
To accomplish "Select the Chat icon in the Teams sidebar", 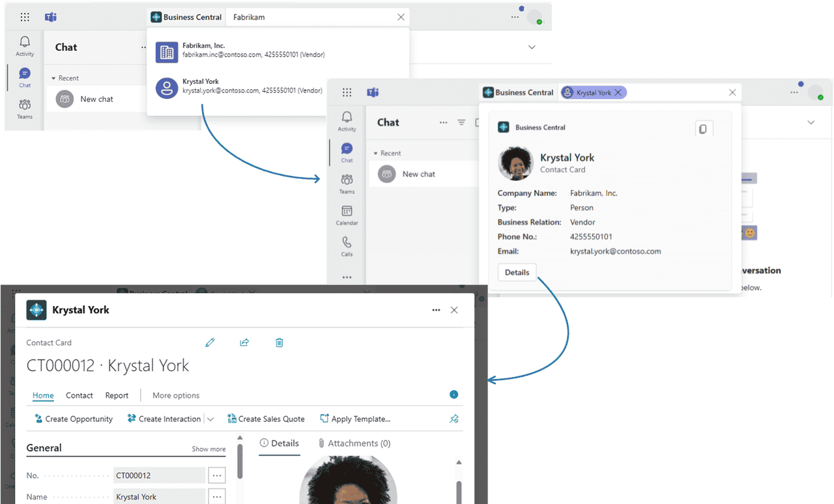I will (347, 152).
